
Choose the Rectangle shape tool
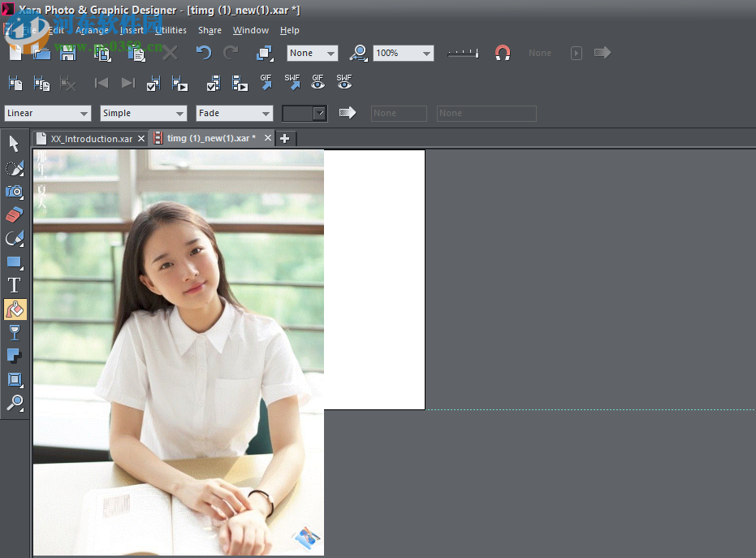14,262
